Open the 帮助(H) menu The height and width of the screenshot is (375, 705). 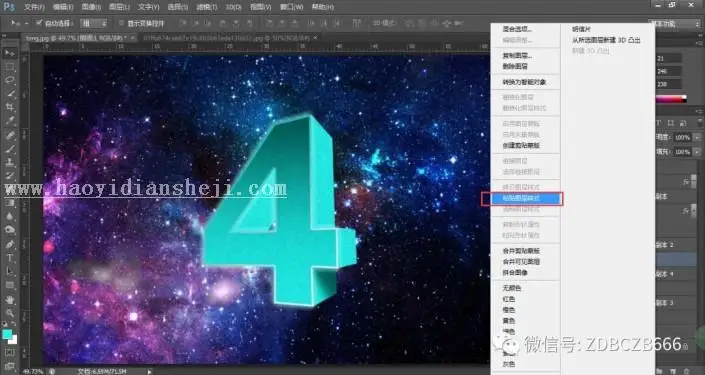[x=322, y=7]
